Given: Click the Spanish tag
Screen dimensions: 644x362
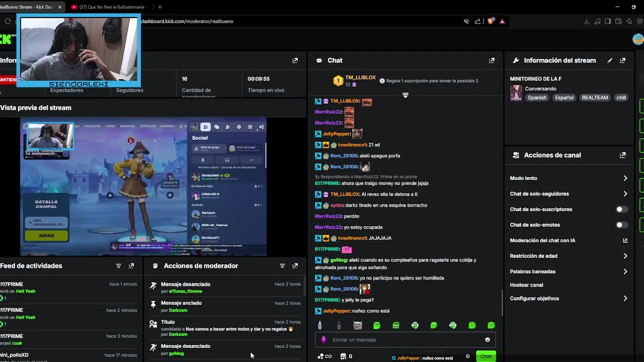Looking at the screenshot, I should 537,98.
